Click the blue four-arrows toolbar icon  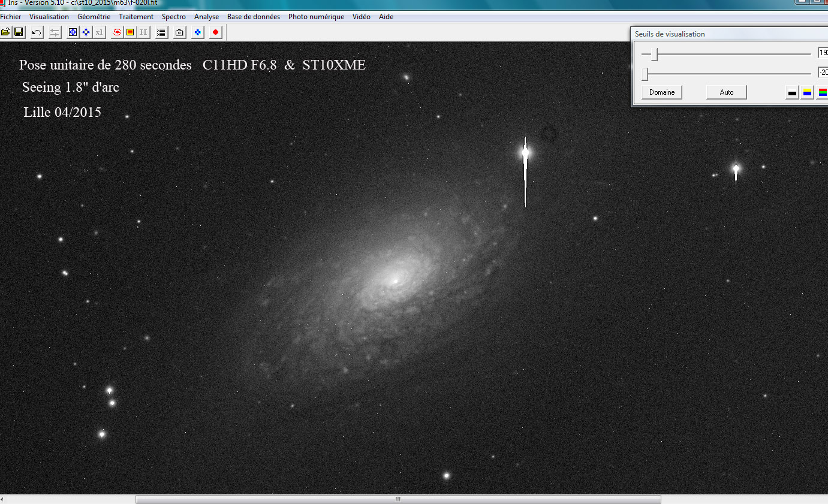tap(86, 32)
